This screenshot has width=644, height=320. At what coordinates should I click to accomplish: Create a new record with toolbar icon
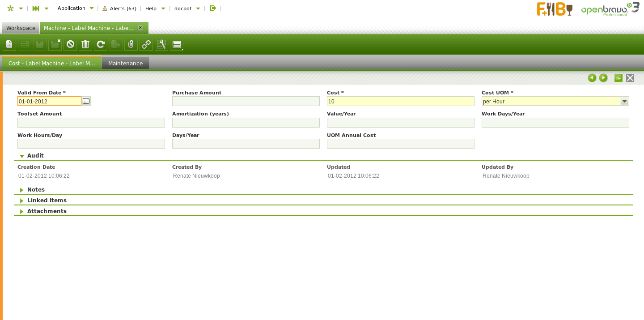(x=9, y=44)
